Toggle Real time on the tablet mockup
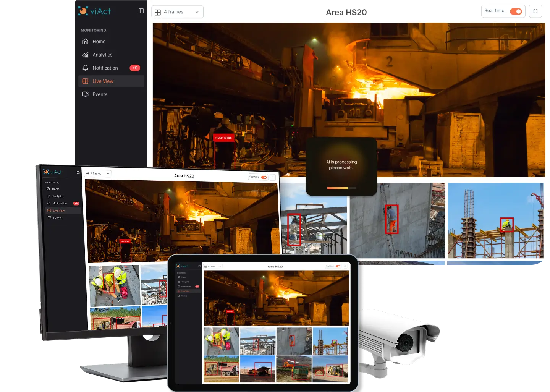Screen dimensions: 550x392 (x=338, y=266)
